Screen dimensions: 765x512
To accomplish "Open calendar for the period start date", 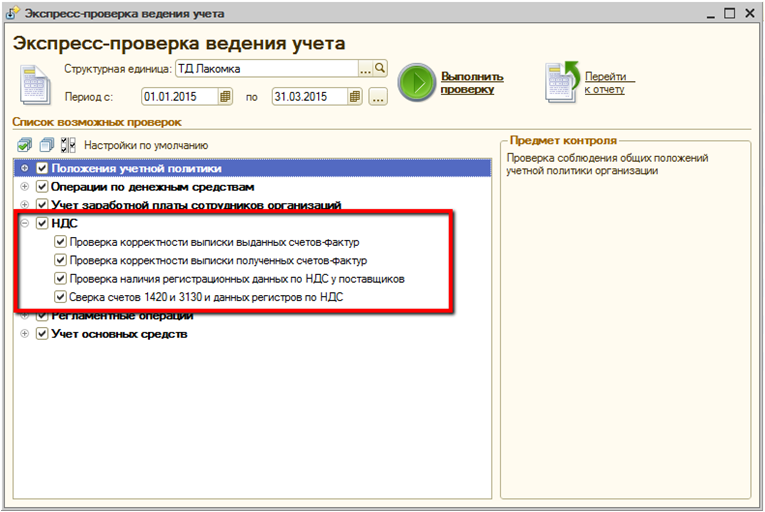I will coord(226,97).
